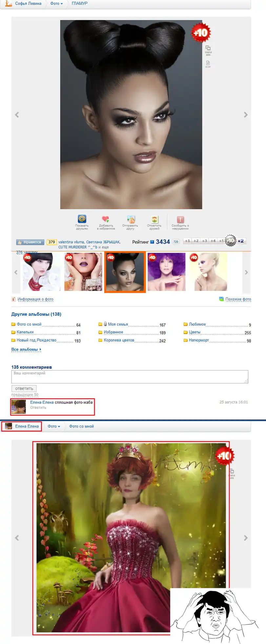Go to the next photo using right arrow on the top photo
The width and height of the screenshot is (266, 644).
tap(246, 115)
